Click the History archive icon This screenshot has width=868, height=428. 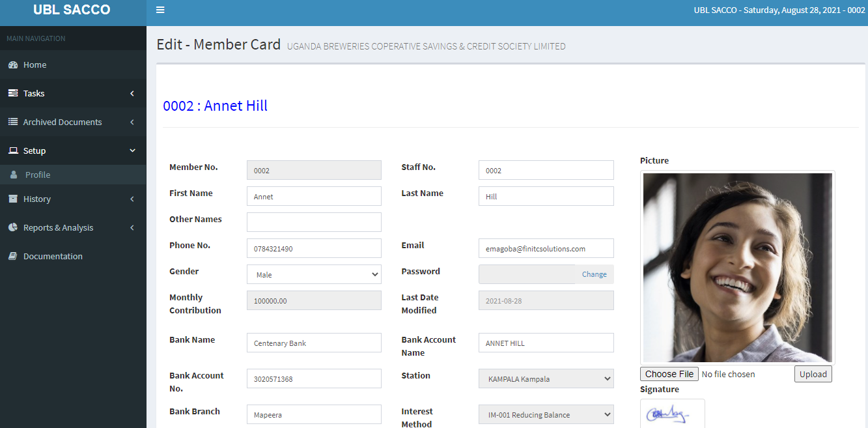click(13, 199)
